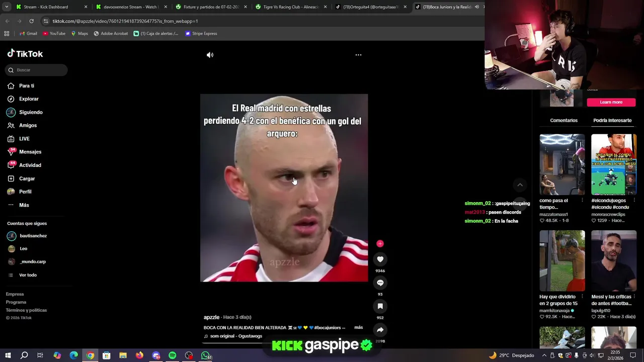Like the video with the heart icon

pyautogui.click(x=380, y=259)
